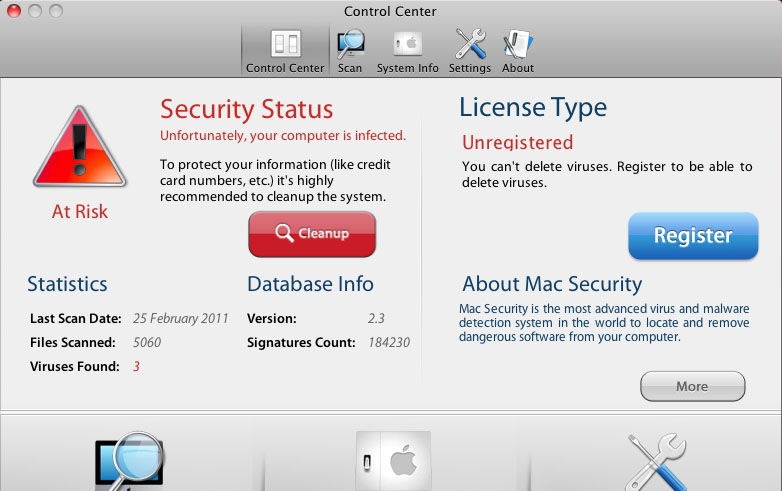Click the More button under About Mac Security
Screen dimensions: 782x491
point(692,386)
